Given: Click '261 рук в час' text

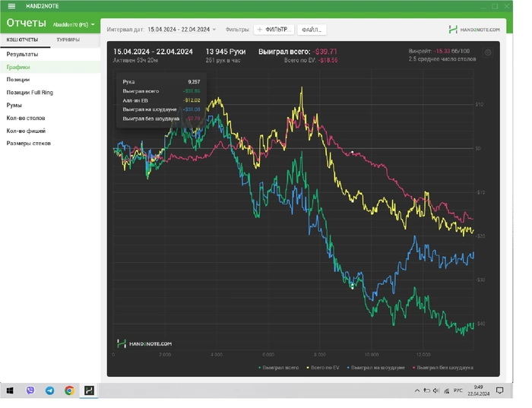Looking at the screenshot, I should tap(223, 60).
